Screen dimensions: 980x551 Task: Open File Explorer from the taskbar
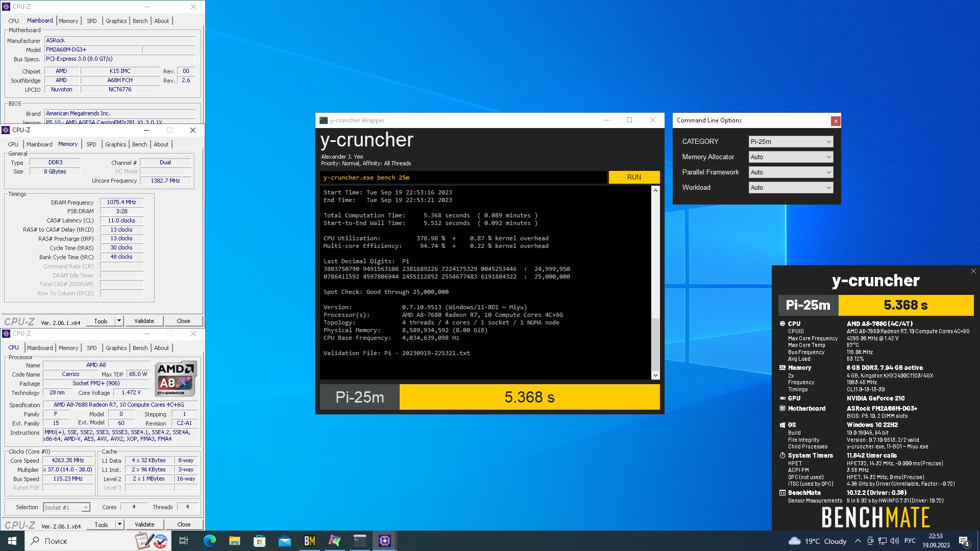[234, 541]
